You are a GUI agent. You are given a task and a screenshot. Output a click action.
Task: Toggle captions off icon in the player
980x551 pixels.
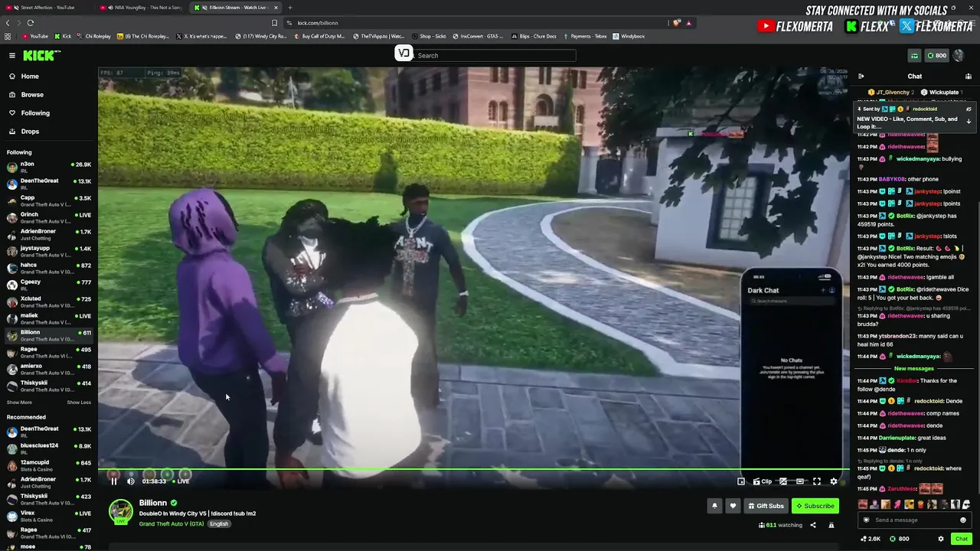pyautogui.click(x=783, y=481)
